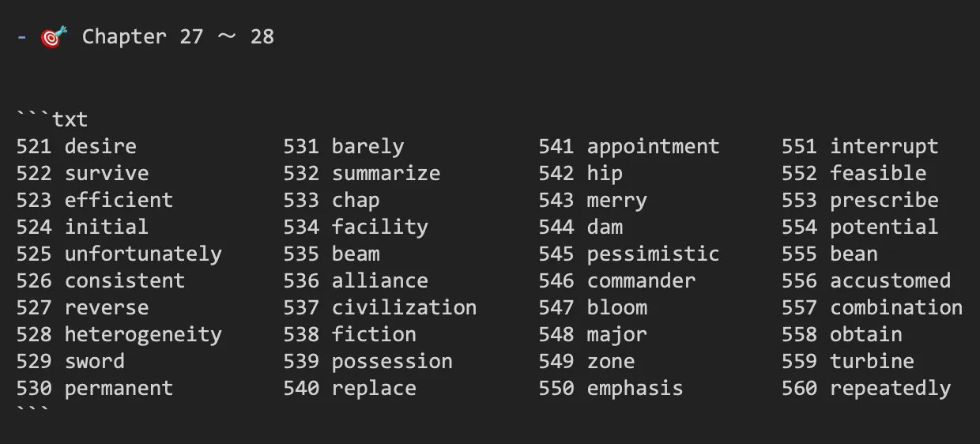Click the word accustomed at 556
The image size is (980, 444).
[x=890, y=280]
